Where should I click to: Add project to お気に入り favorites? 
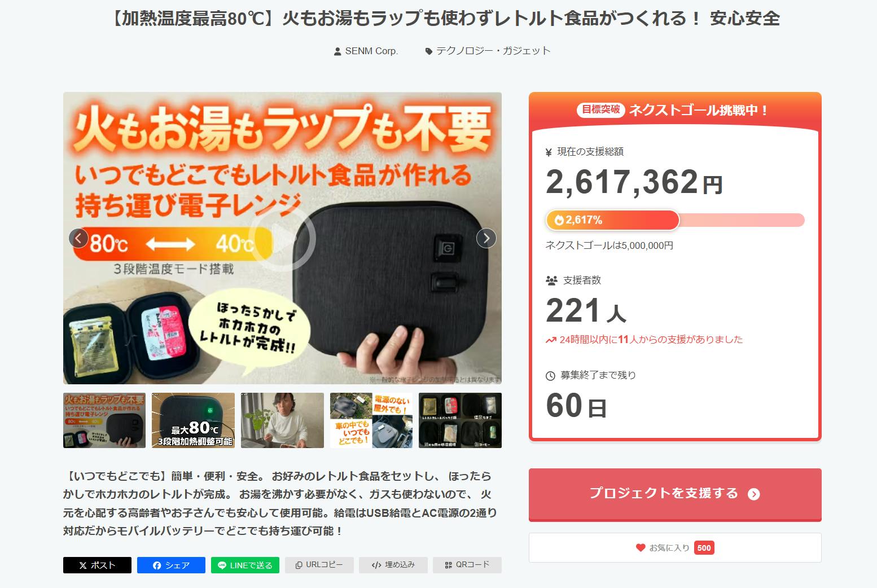coord(675,547)
